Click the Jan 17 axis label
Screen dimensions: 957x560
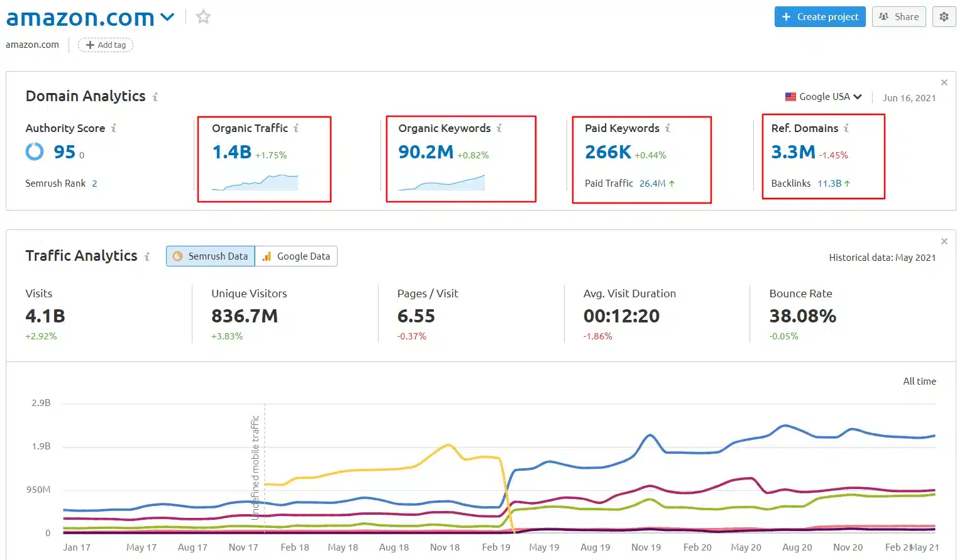pos(77,547)
